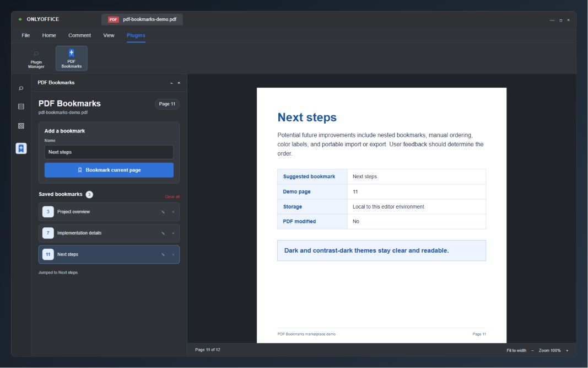
Task: Rename the Next steps bookmark via pencil
Action: tap(163, 254)
